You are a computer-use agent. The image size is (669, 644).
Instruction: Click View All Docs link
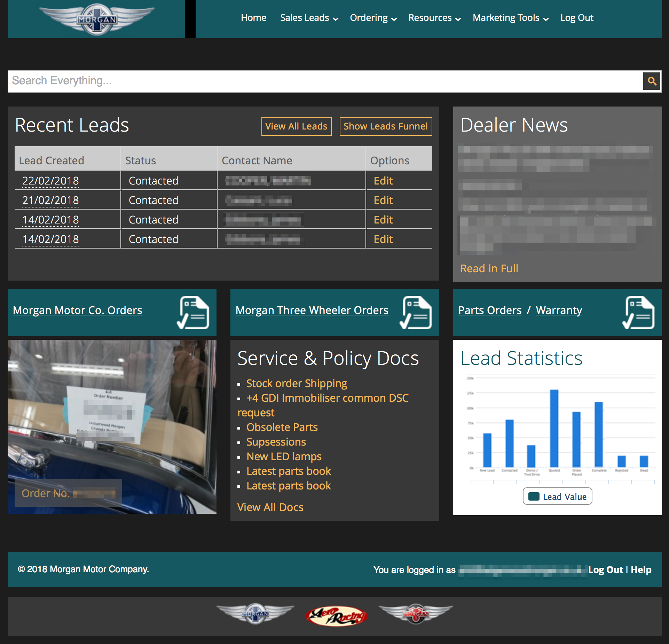click(x=270, y=507)
